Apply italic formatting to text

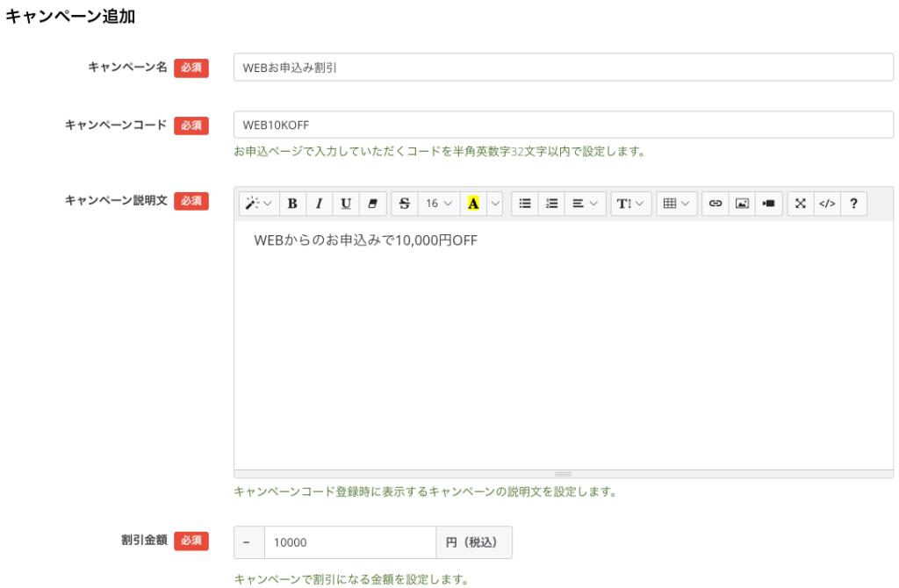click(x=319, y=204)
